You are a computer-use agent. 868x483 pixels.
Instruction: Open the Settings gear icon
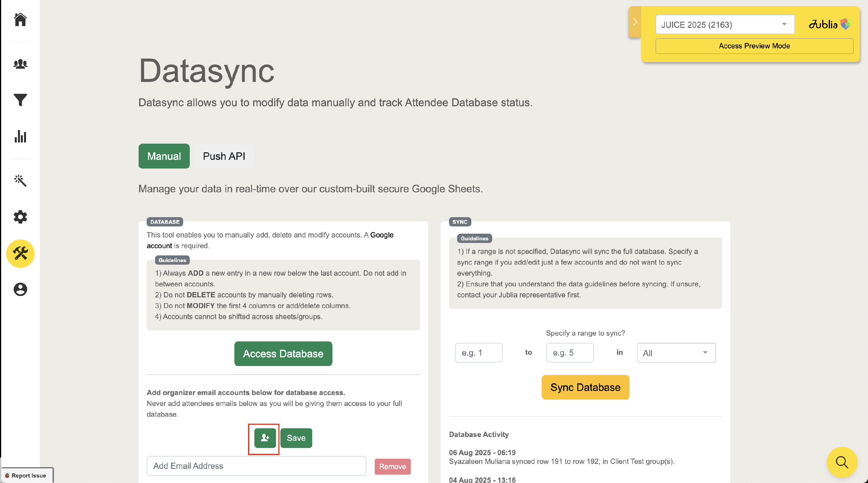click(x=20, y=217)
